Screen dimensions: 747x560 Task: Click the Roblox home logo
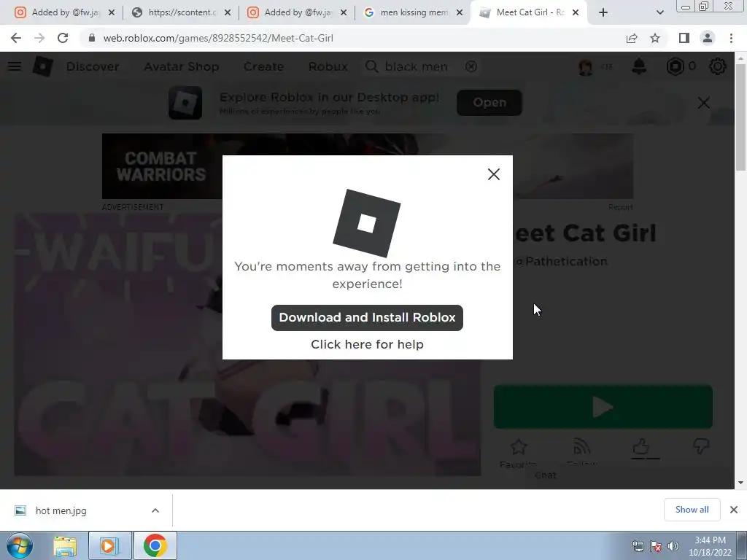43,66
